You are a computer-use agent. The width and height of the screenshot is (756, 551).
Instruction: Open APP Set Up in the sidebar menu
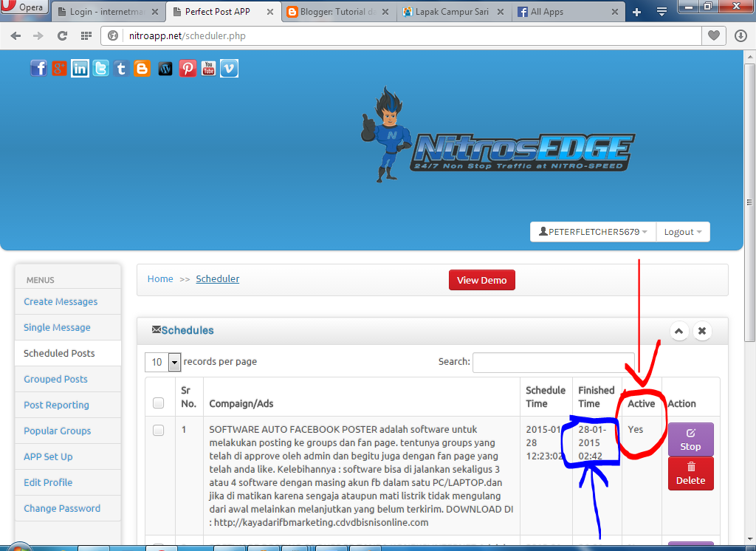tap(48, 457)
